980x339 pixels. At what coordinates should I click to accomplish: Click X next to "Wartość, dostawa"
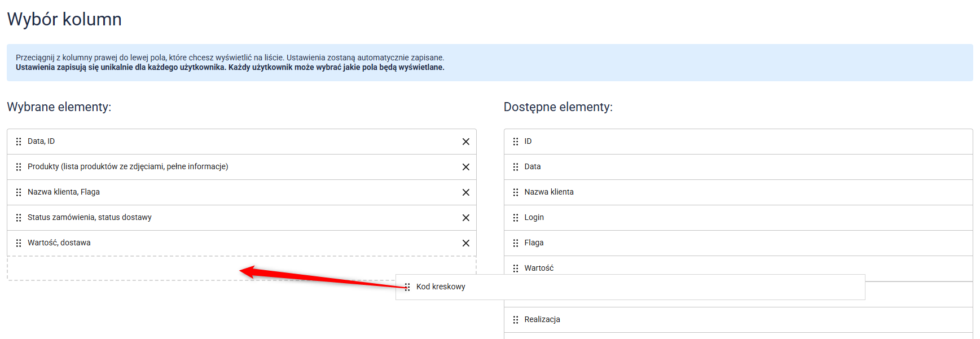[x=465, y=243]
